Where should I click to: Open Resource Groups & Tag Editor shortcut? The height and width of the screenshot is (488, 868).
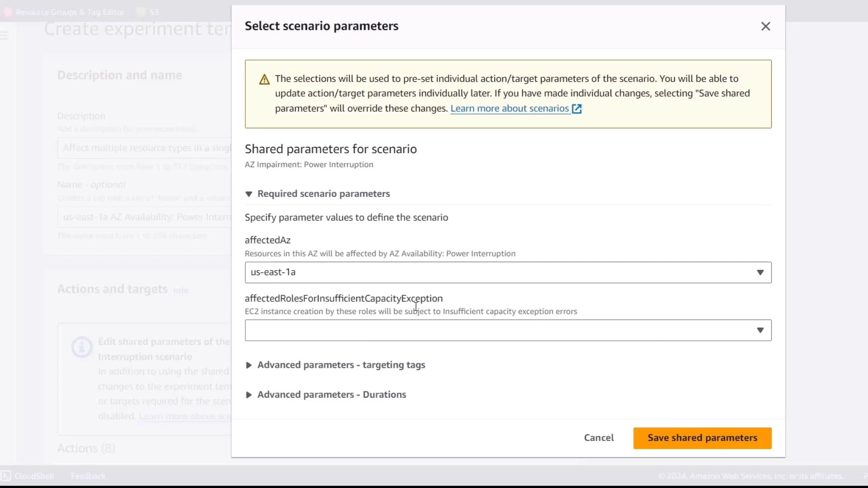(70, 12)
